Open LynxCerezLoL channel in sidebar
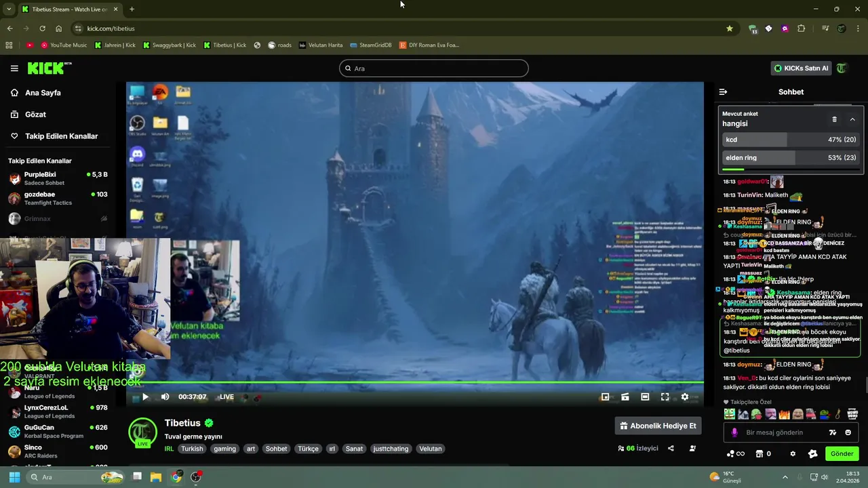The width and height of the screenshot is (868, 488). 58,411
